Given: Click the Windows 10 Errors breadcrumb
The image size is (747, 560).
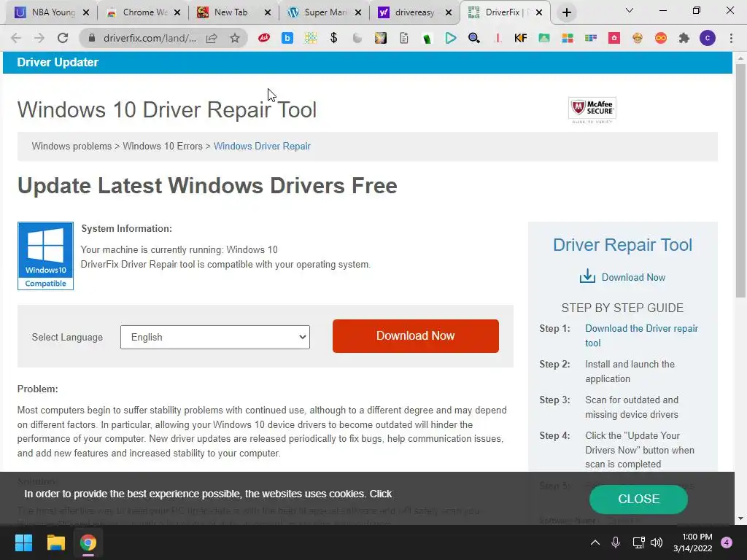Looking at the screenshot, I should point(163,146).
